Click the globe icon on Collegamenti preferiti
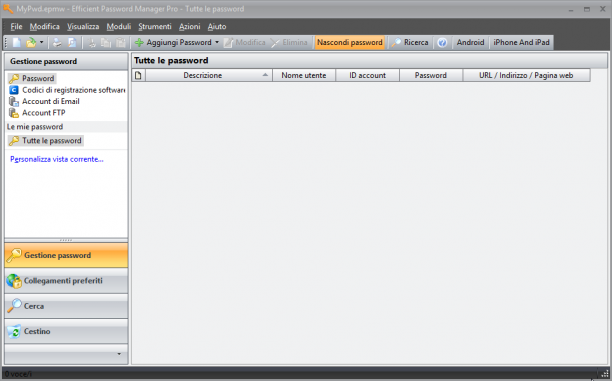 (x=14, y=281)
